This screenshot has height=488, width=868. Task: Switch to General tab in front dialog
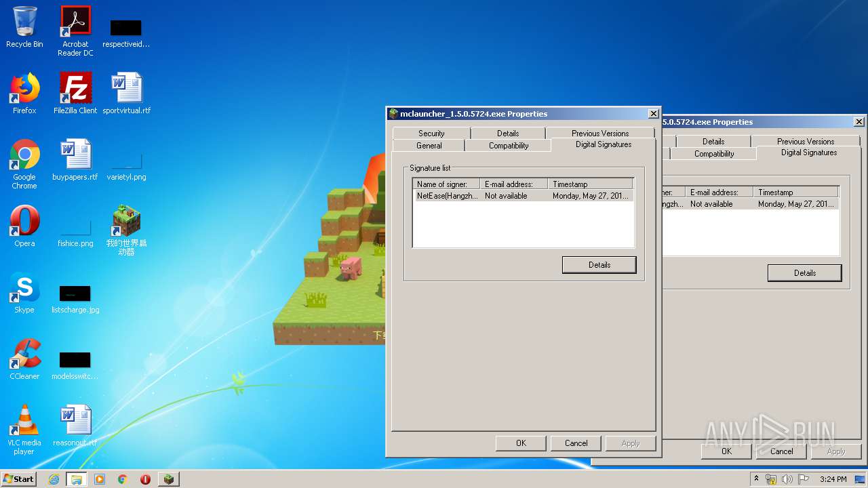pyautogui.click(x=429, y=146)
